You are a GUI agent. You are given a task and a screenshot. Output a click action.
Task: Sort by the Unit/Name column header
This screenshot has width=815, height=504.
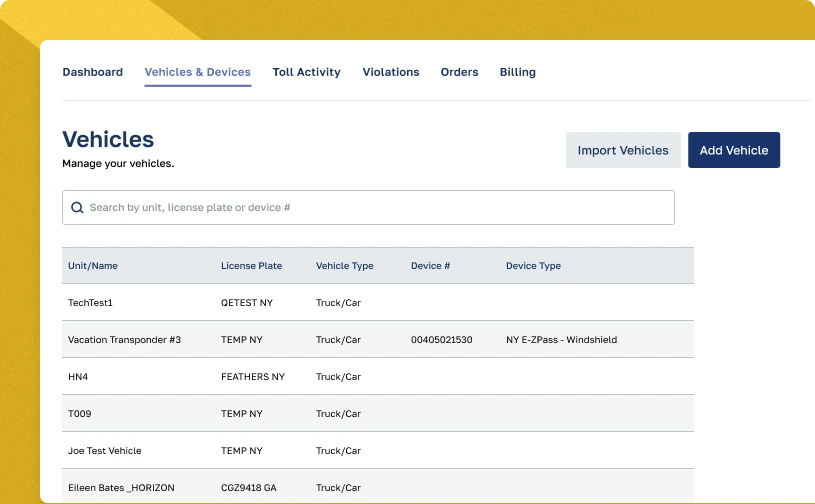pos(93,266)
